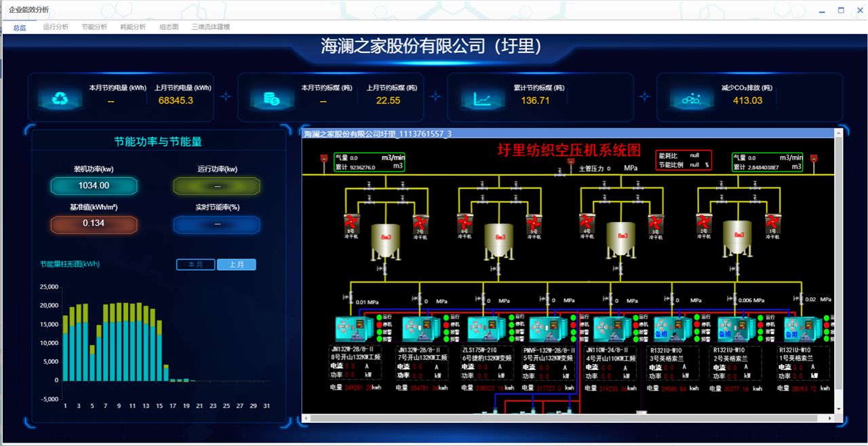Click the 8号 unit 电量 349281.28 reading
This screenshot has height=446, width=868.
[x=355, y=388]
